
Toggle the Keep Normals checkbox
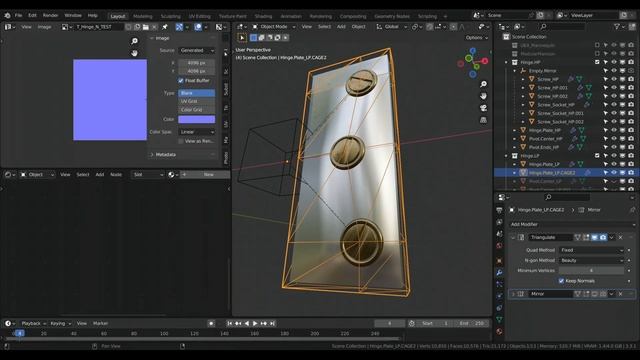[561, 281]
